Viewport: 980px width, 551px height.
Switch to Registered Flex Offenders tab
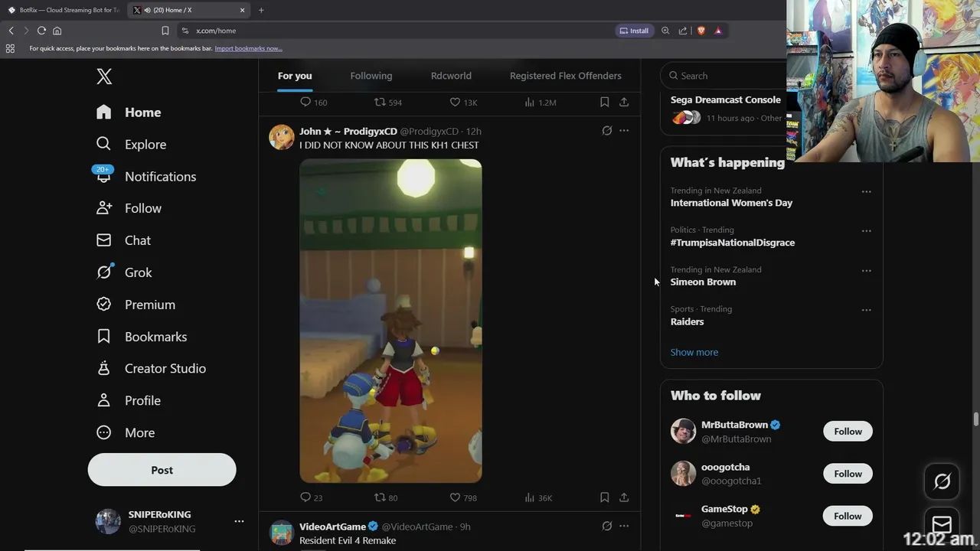tap(566, 76)
